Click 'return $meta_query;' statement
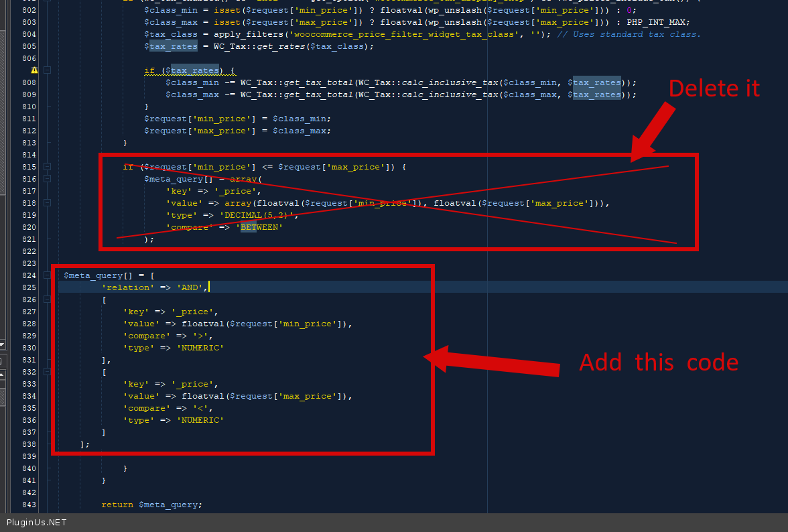This screenshot has width=788, height=532. point(151,505)
